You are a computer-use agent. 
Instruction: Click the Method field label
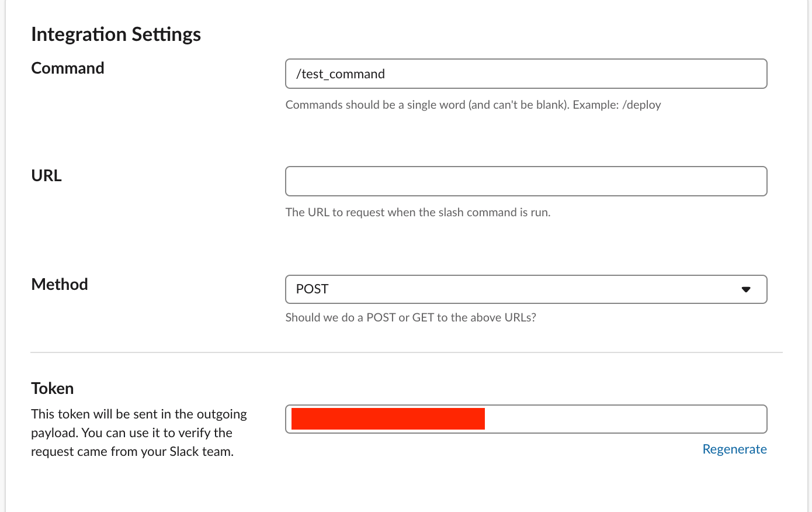click(x=60, y=284)
